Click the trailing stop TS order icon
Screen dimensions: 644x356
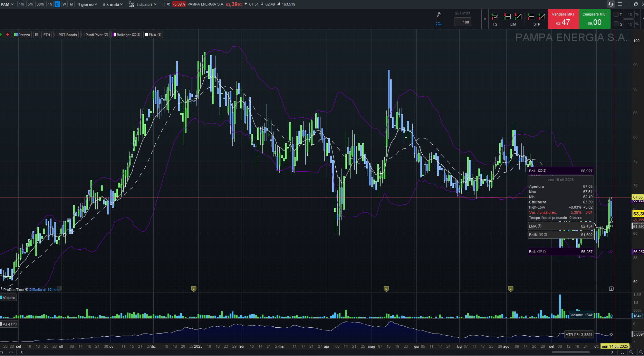(x=495, y=17)
